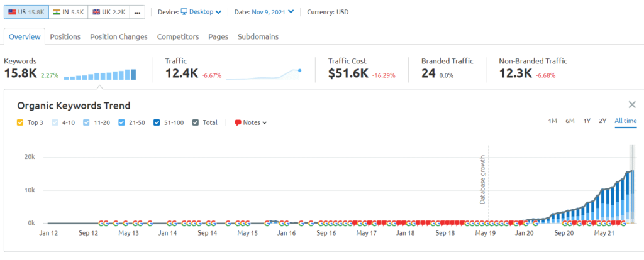Click the US flag icon
The height and width of the screenshot is (260, 644).
[13, 13]
